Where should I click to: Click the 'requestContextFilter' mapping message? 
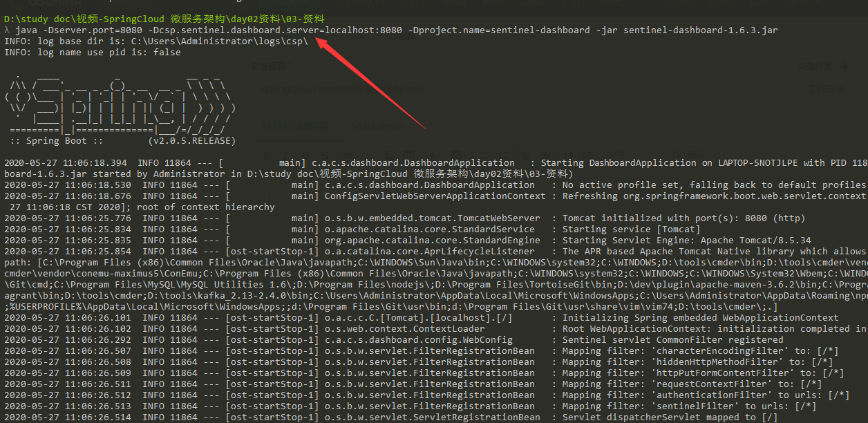[x=692, y=384]
